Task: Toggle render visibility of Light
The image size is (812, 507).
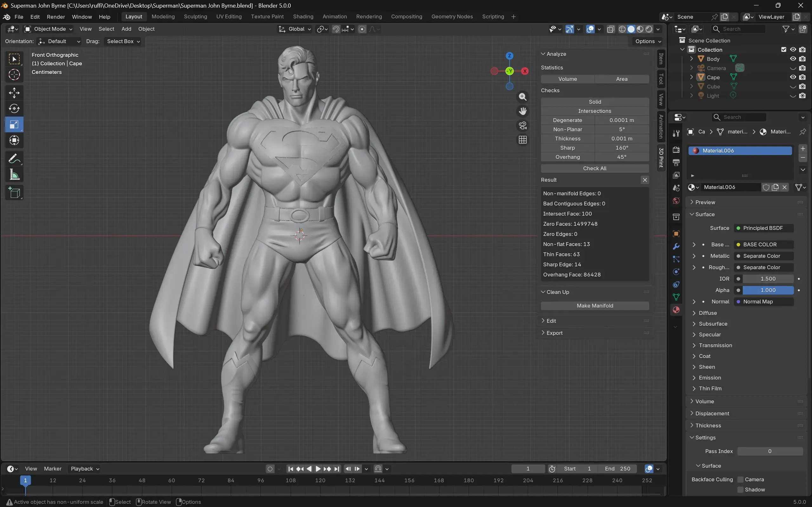Action: pos(802,95)
